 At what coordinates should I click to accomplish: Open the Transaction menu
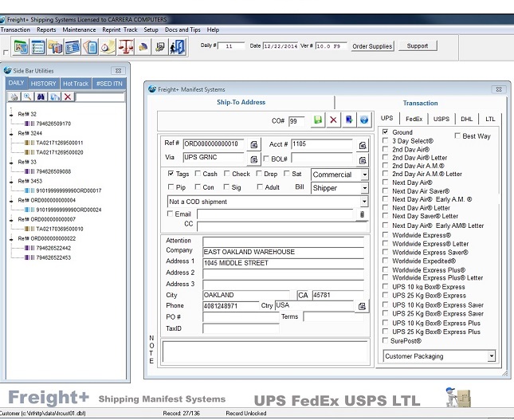point(15,29)
